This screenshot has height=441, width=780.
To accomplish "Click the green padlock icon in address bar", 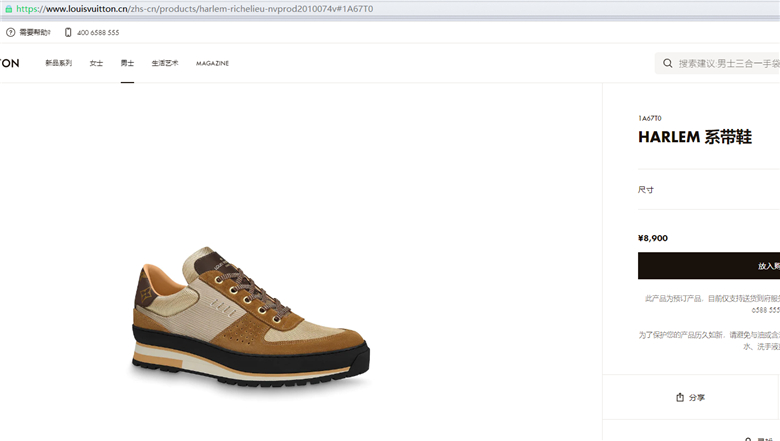I will click(8, 9).
